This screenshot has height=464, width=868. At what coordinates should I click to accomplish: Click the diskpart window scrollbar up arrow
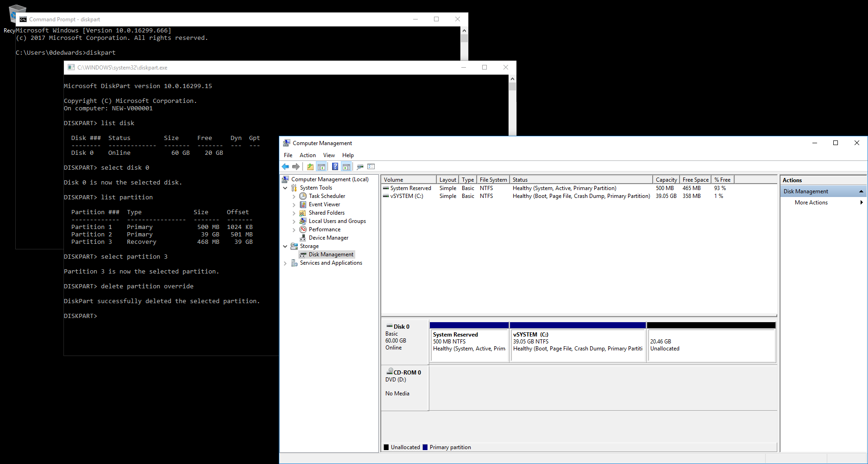(x=512, y=79)
